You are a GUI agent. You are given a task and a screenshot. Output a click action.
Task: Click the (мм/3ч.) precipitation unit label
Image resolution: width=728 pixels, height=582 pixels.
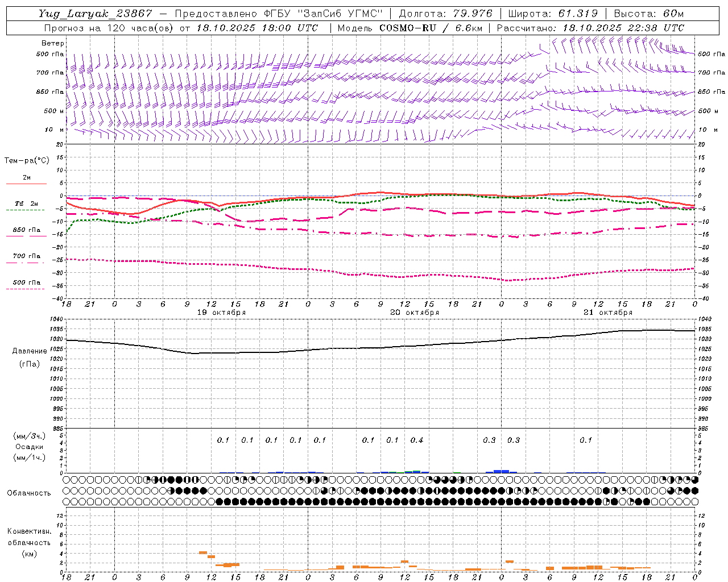(x=30, y=436)
